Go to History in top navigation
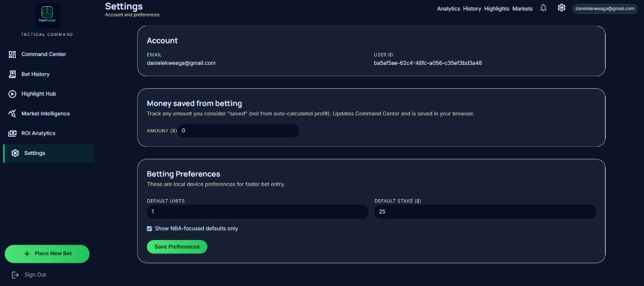 [x=472, y=8]
